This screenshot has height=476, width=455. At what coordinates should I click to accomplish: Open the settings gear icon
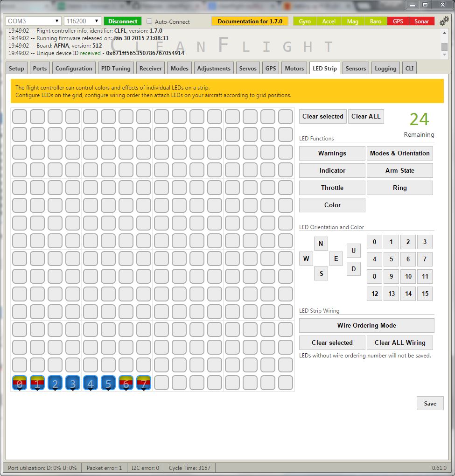click(x=444, y=21)
